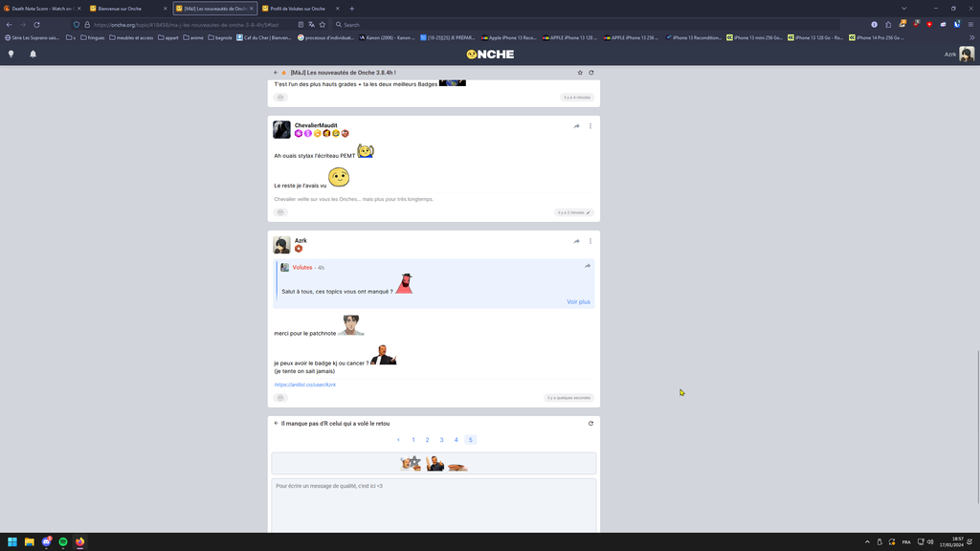Go back with the Firefox back arrow
This screenshot has height=551, width=980.
(9, 24)
